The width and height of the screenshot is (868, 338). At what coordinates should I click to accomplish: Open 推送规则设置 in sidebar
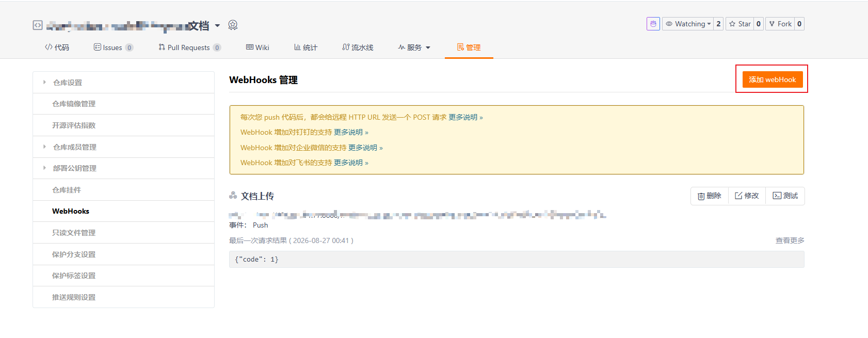pyautogui.click(x=123, y=297)
